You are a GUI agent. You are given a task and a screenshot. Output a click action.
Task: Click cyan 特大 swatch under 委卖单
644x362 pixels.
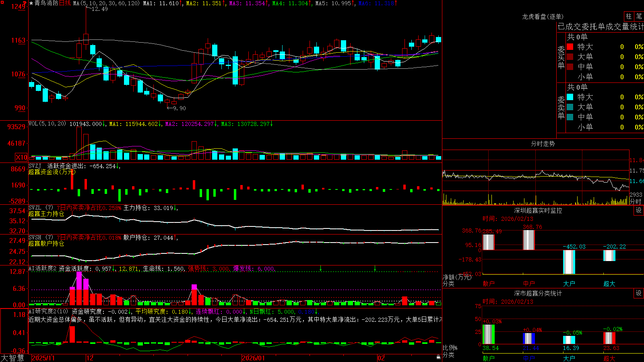point(570,97)
